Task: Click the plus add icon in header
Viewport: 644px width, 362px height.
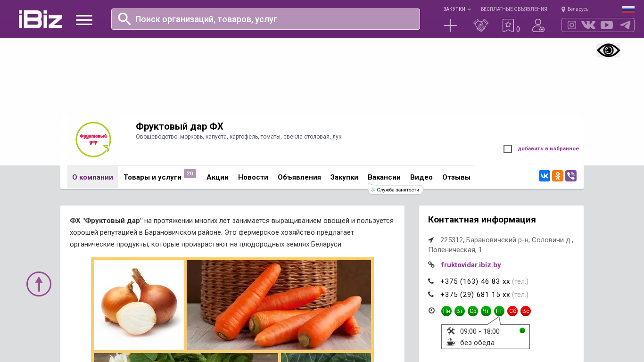Action: pyautogui.click(x=450, y=25)
